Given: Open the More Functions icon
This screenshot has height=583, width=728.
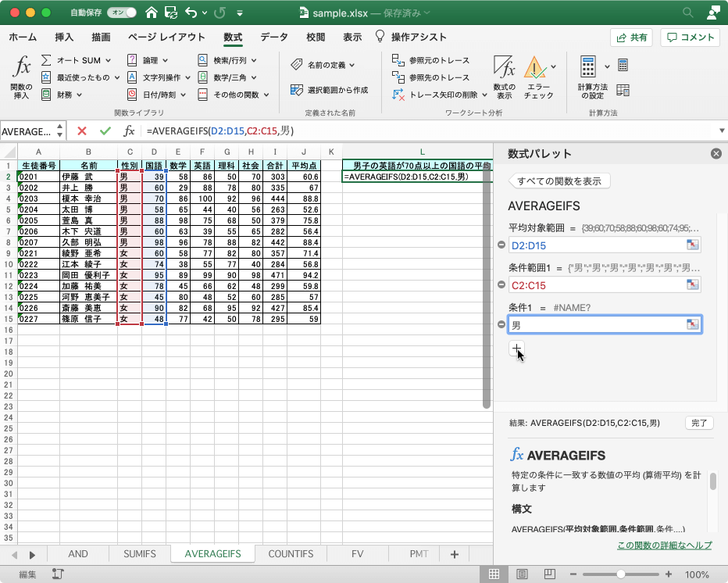Looking at the screenshot, I should pos(203,95).
